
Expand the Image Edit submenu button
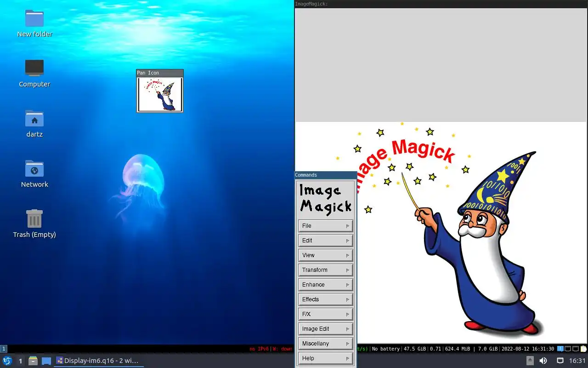pos(325,329)
